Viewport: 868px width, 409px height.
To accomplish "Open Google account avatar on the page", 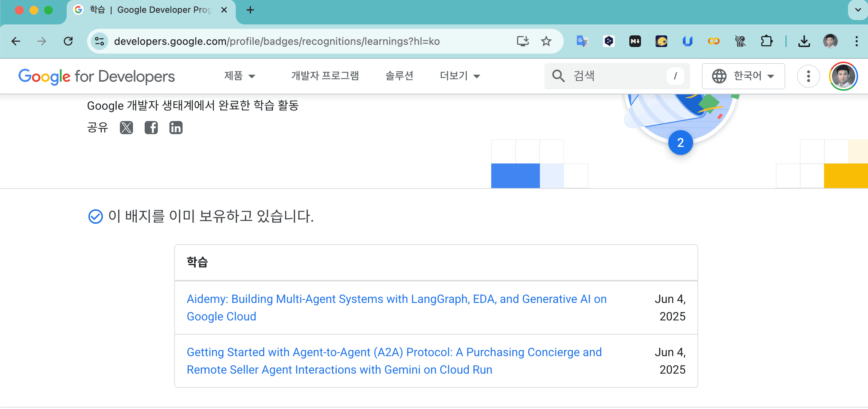I will (843, 76).
